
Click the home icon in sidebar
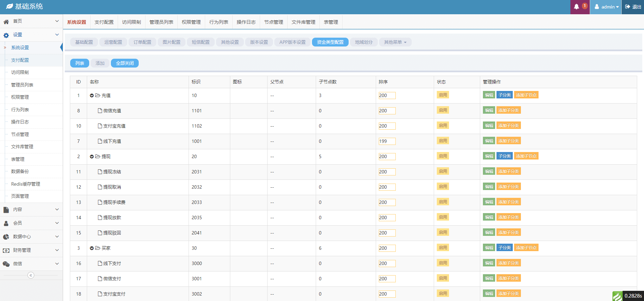point(6,22)
